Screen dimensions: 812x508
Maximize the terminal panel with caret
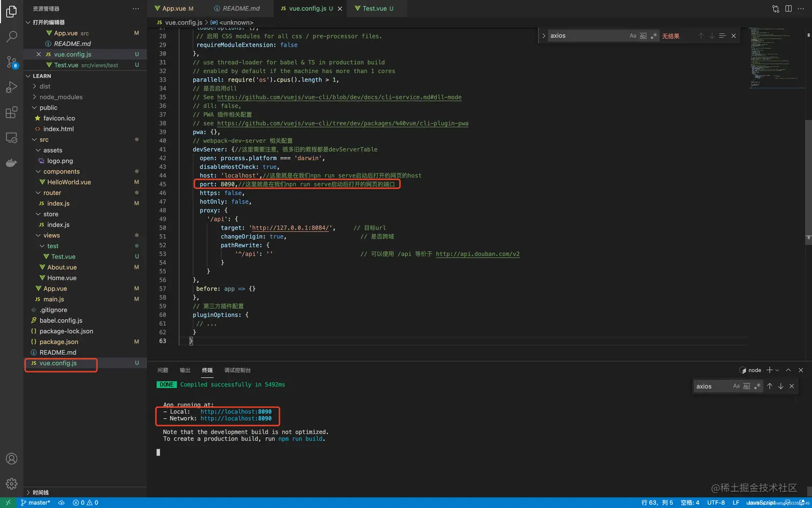788,370
